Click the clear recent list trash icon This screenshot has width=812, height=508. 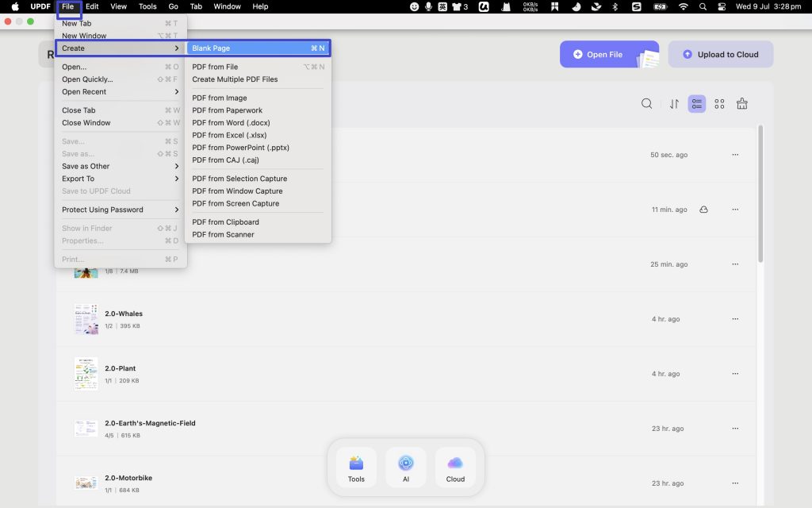point(742,104)
